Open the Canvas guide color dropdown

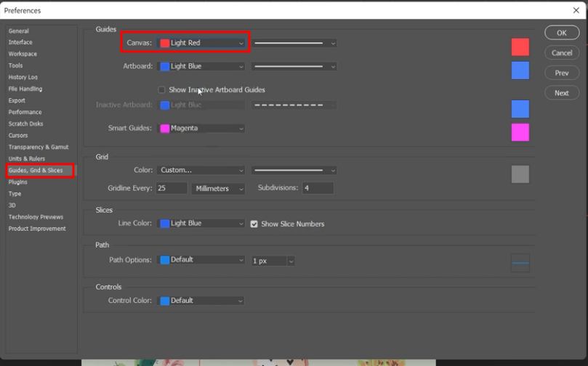coord(201,43)
